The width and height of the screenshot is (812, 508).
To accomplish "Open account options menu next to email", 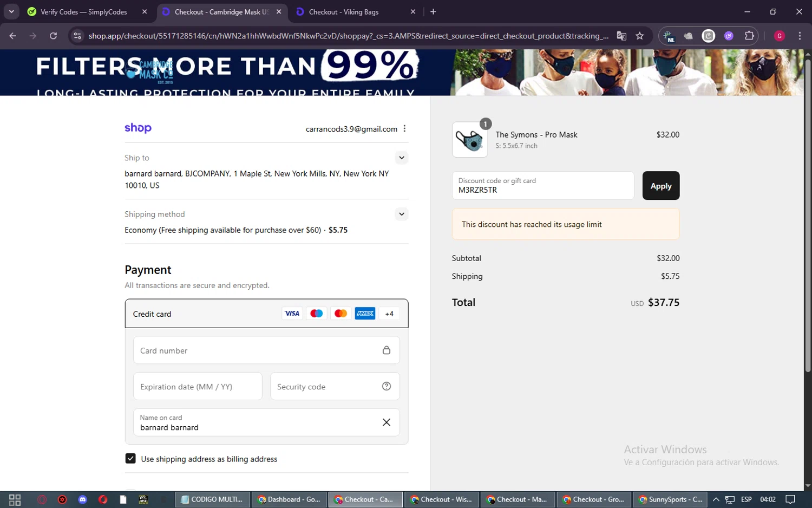I will [404, 129].
